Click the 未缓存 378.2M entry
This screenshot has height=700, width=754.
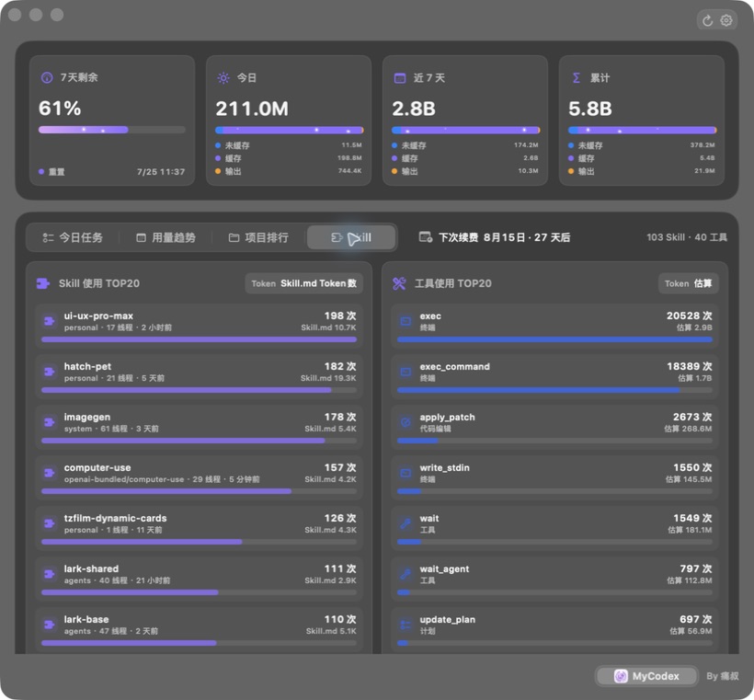pos(642,145)
